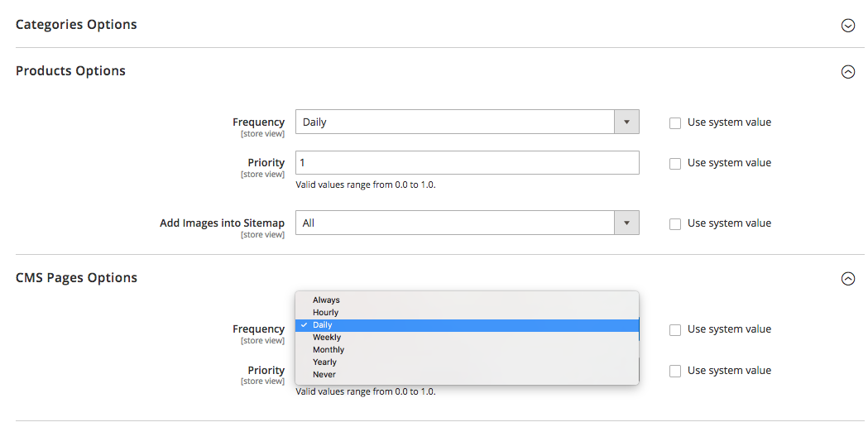Check Use system value for Add Images
This screenshot has width=868, height=427.
675,223
